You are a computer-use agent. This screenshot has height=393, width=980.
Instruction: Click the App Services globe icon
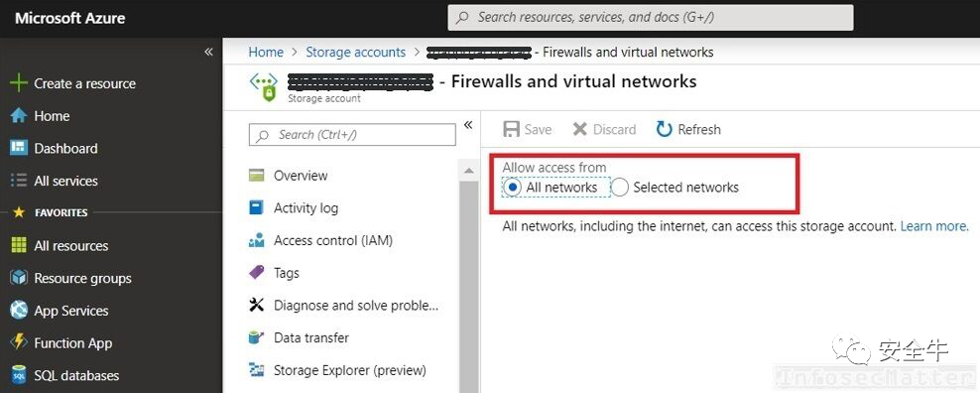pos(19,311)
